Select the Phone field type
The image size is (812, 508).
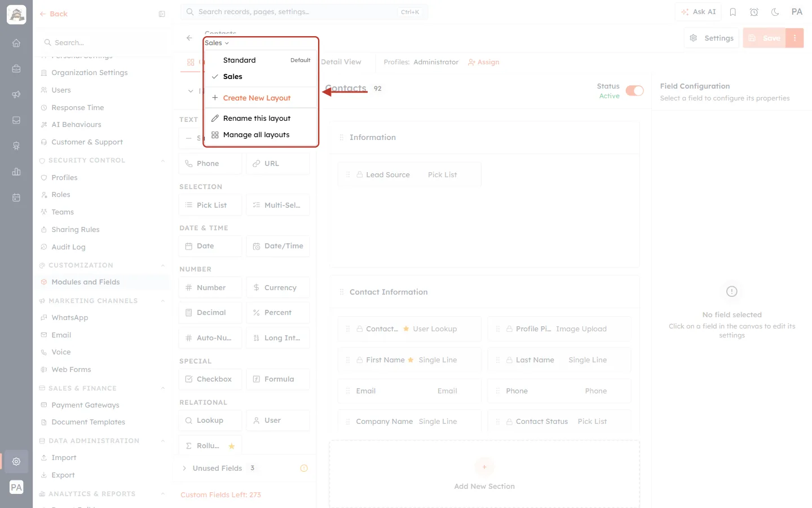[x=210, y=164]
